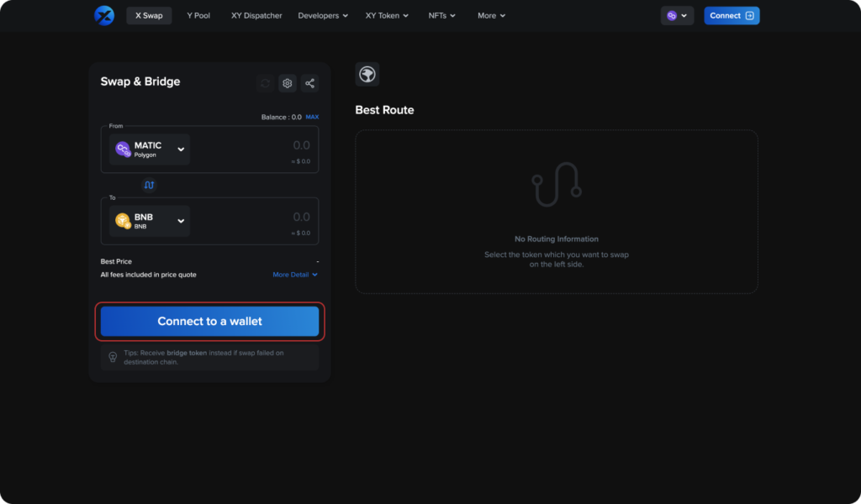This screenshot has height=504, width=861.
Task: Click the routing path illustration icon
Action: (557, 184)
